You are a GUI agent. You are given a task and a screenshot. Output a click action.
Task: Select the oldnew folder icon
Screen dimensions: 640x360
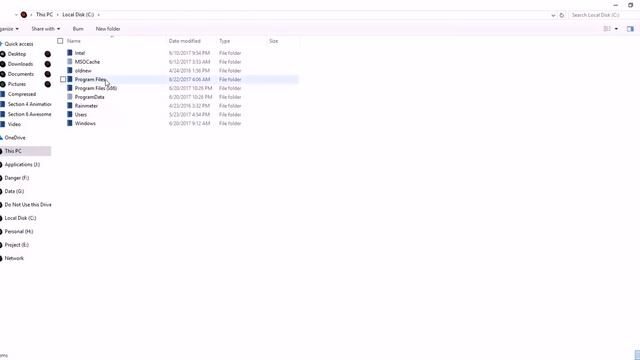(70, 71)
